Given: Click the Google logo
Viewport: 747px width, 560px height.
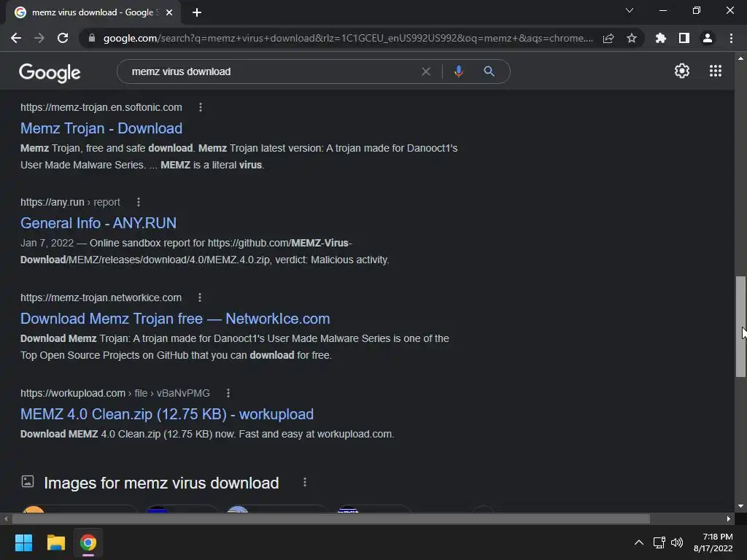Looking at the screenshot, I should click(x=50, y=72).
